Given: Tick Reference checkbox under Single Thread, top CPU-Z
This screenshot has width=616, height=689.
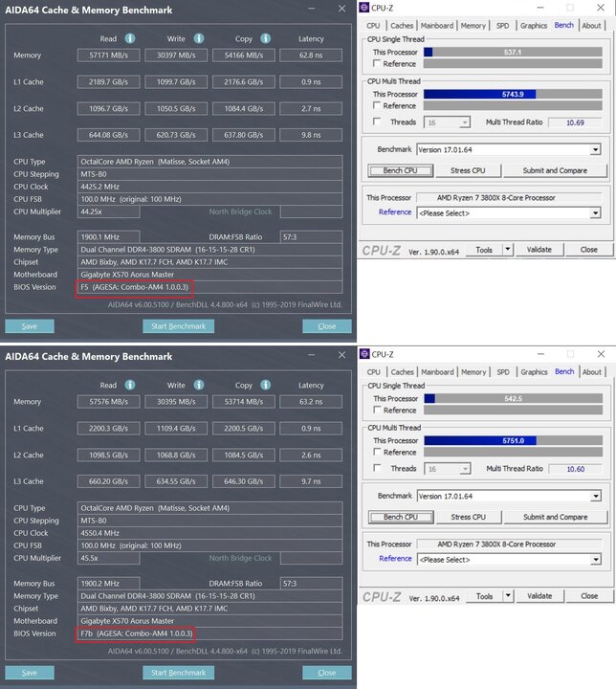Looking at the screenshot, I should (377, 63).
